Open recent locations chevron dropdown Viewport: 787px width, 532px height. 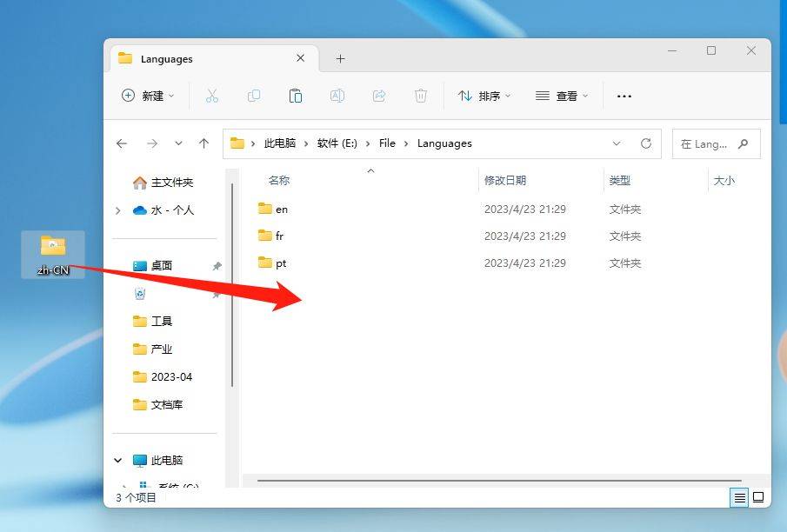178,143
